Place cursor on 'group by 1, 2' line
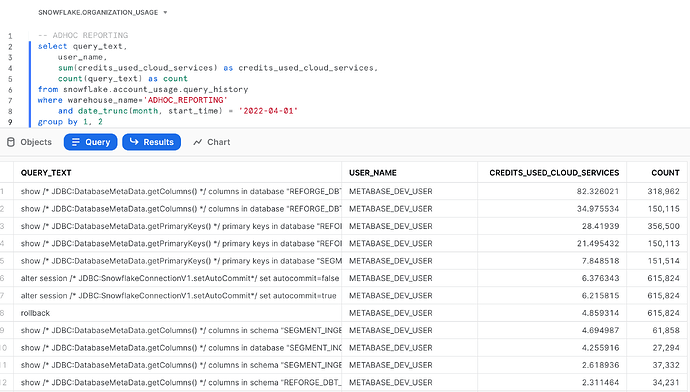Viewport: 690px width, 392px height. [70, 122]
